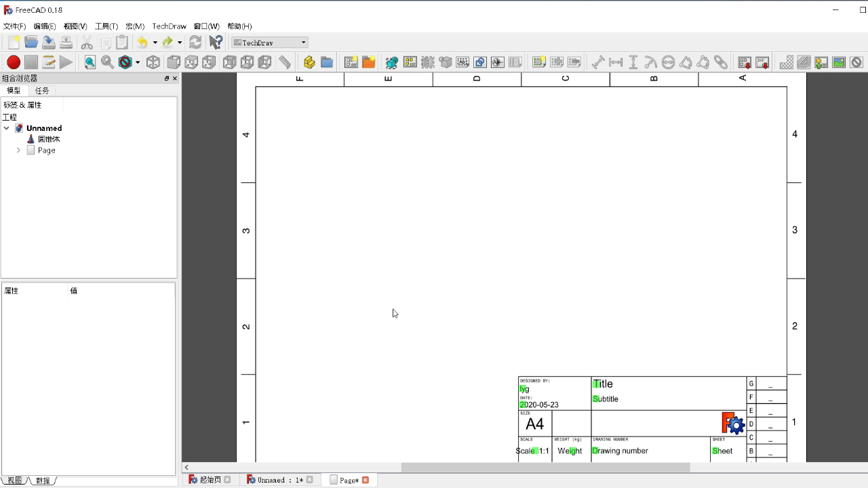
Task: Click the Insert radius dimension icon
Action: tap(651, 62)
